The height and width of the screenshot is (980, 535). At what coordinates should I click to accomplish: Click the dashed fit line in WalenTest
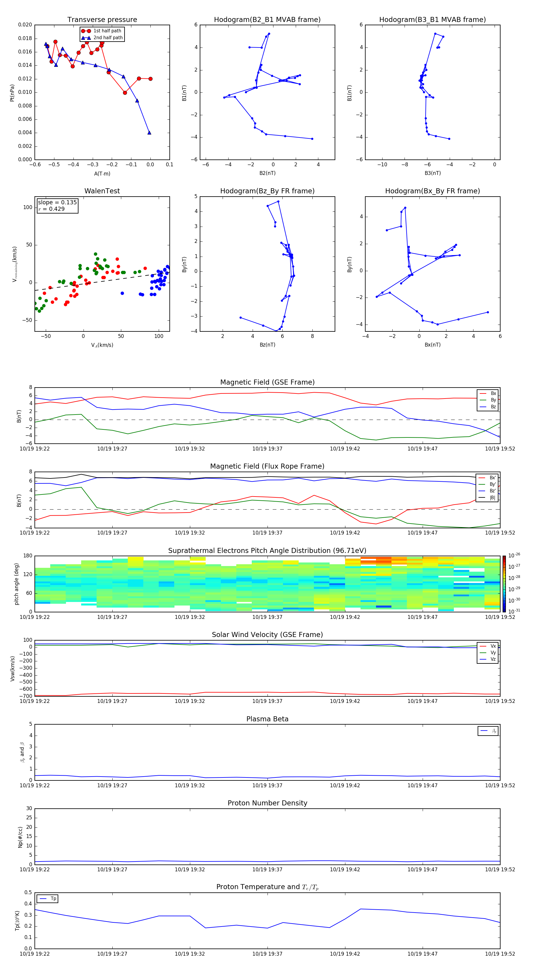102,282
